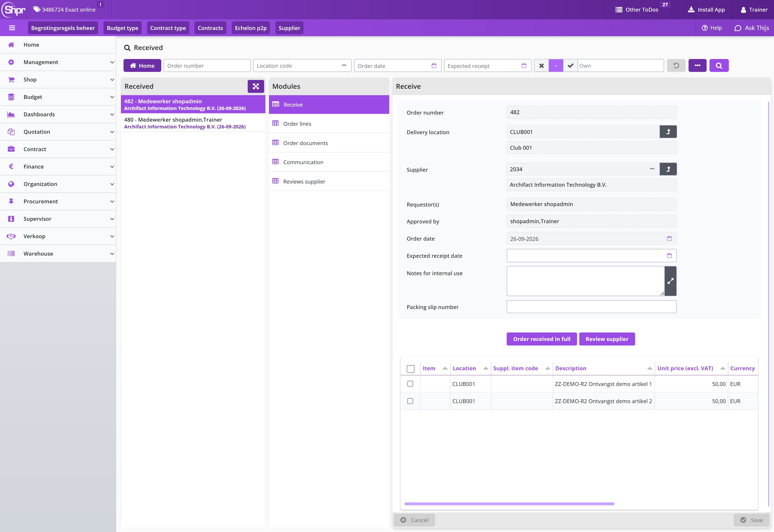Open the Supplier arrow button
Screen dimensions: 774x532
click(x=668, y=169)
